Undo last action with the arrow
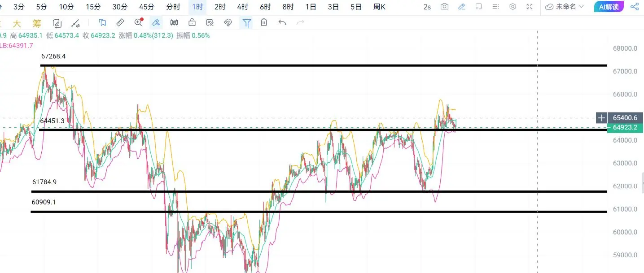The width and height of the screenshot is (644, 273). pos(282,22)
